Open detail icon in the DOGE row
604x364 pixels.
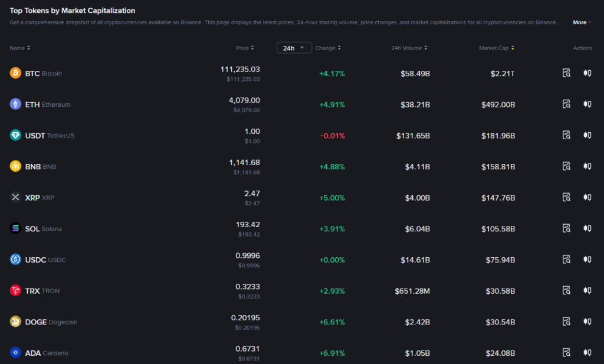tap(566, 322)
